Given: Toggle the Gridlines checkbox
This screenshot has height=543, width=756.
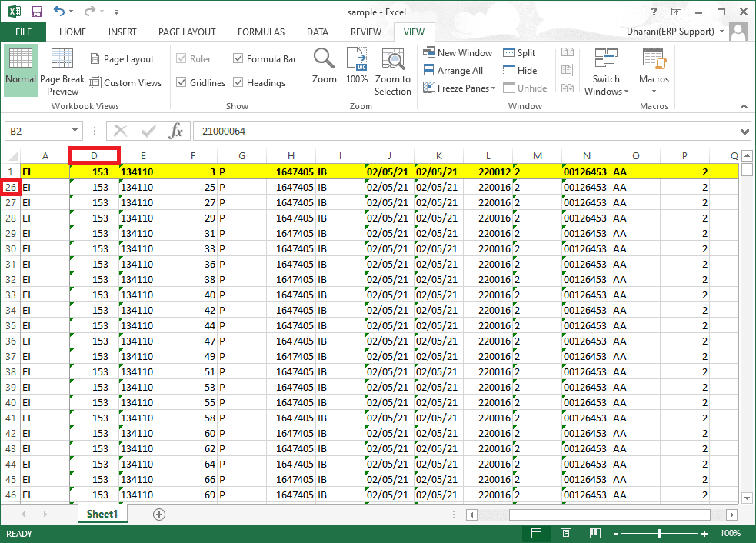Looking at the screenshot, I should (x=182, y=83).
